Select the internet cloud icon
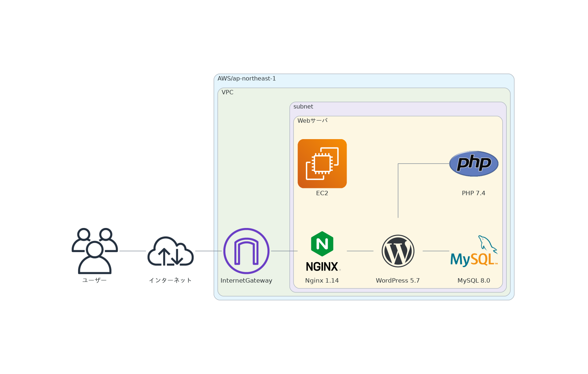Screen dimensions: 588x374 tap(171, 251)
